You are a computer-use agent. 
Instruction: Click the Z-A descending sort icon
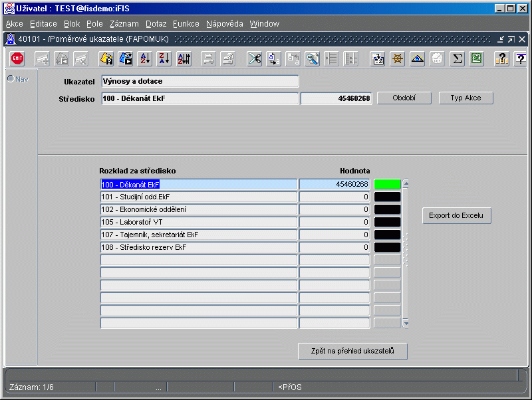click(x=164, y=59)
